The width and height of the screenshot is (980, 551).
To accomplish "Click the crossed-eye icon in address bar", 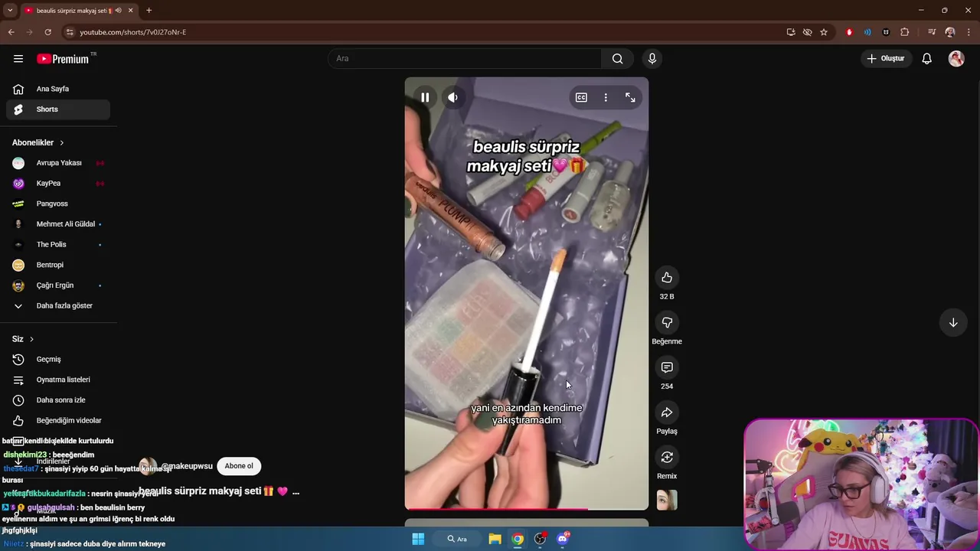I will tap(807, 32).
